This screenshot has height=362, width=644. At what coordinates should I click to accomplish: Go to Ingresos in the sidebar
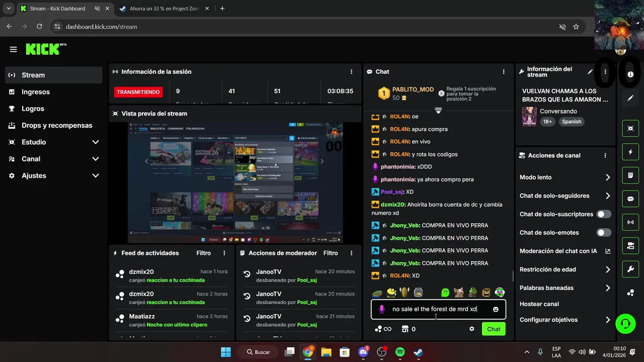(54, 92)
